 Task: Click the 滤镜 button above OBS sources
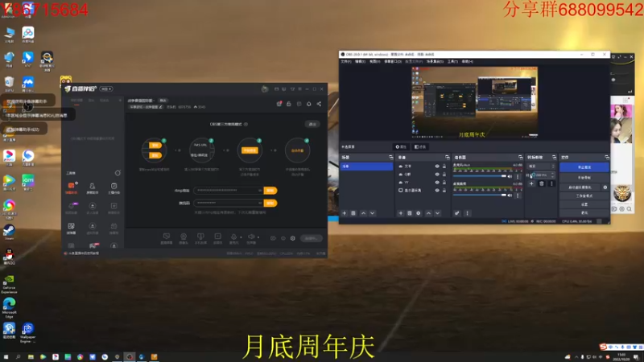click(x=420, y=146)
